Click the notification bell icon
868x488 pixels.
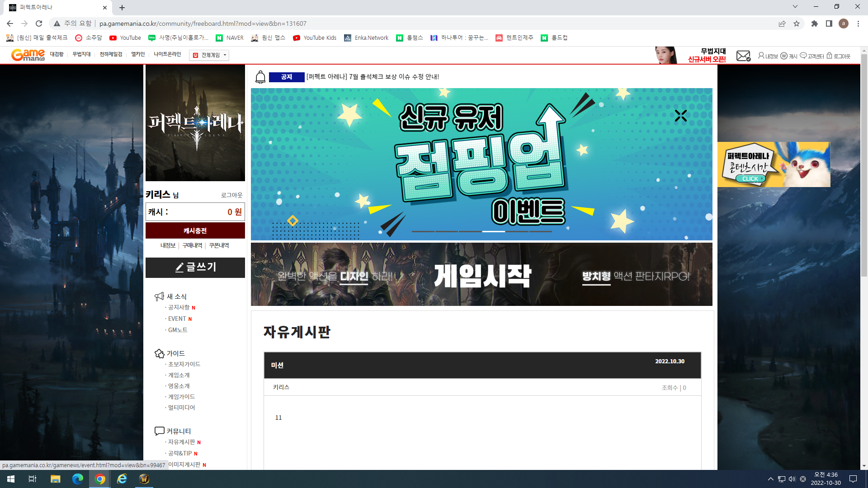[x=260, y=77]
